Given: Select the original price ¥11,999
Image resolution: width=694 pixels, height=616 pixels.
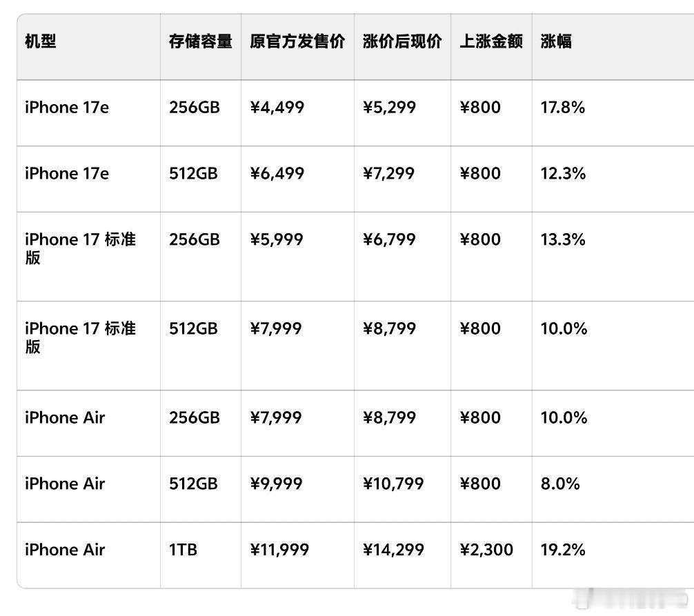Looking at the screenshot, I should point(279,550).
